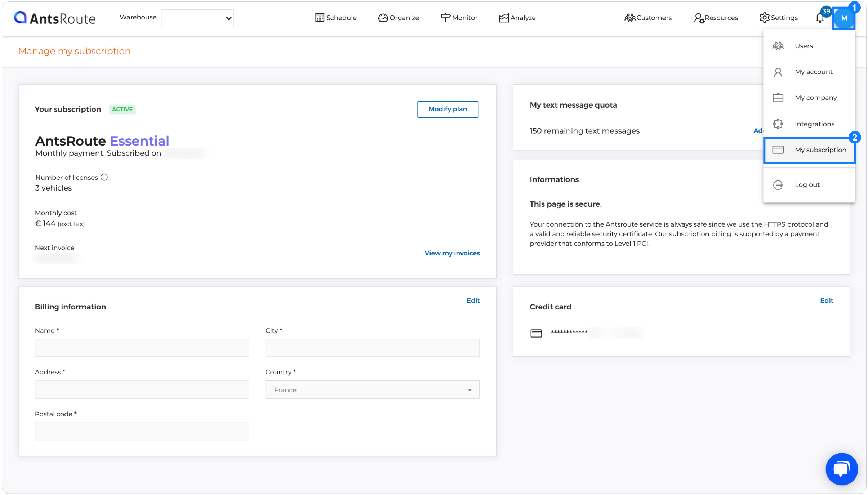The image size is (868, 495).
Task: Click the Settings gear icon
Action: point(765,18)
